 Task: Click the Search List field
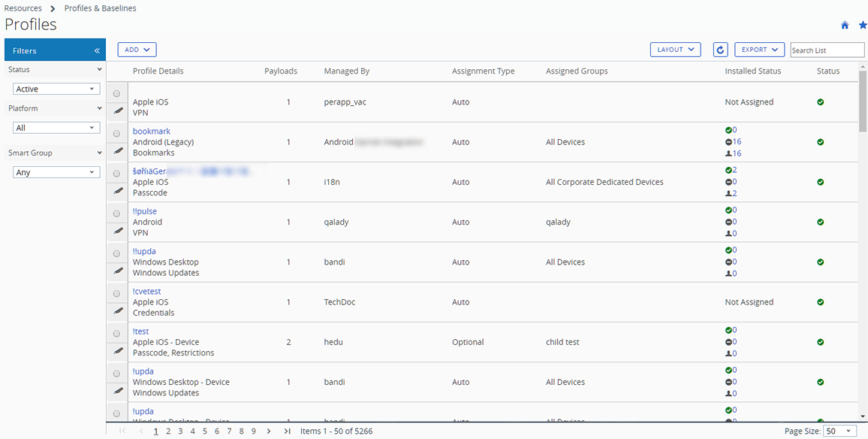(827, 50)
